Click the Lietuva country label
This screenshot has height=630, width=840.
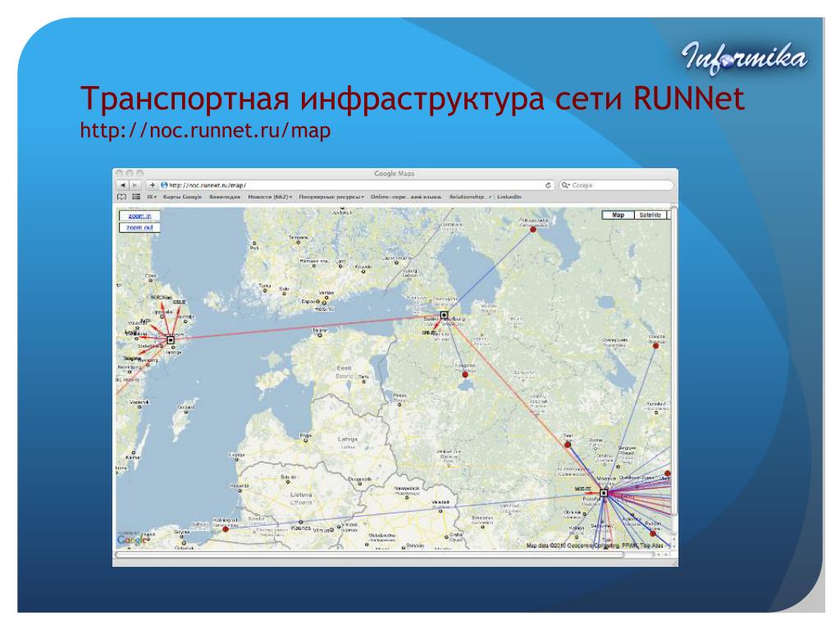click(x=301, y=495)
